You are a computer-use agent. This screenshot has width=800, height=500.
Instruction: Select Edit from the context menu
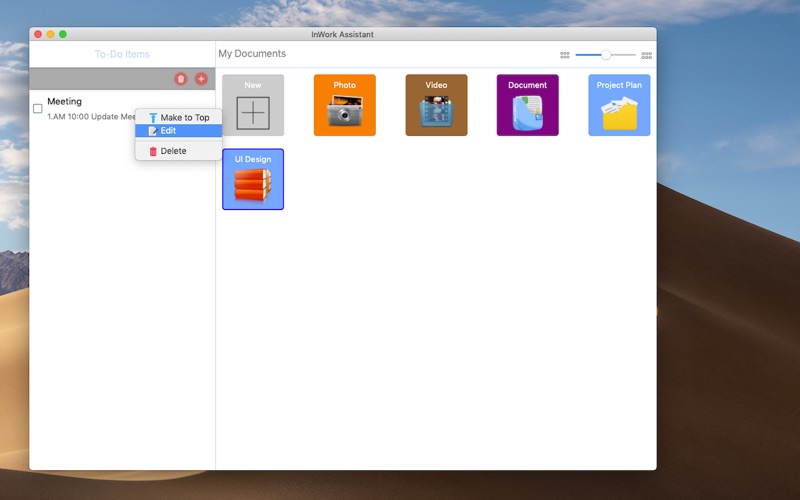click(x=179, y=131)
